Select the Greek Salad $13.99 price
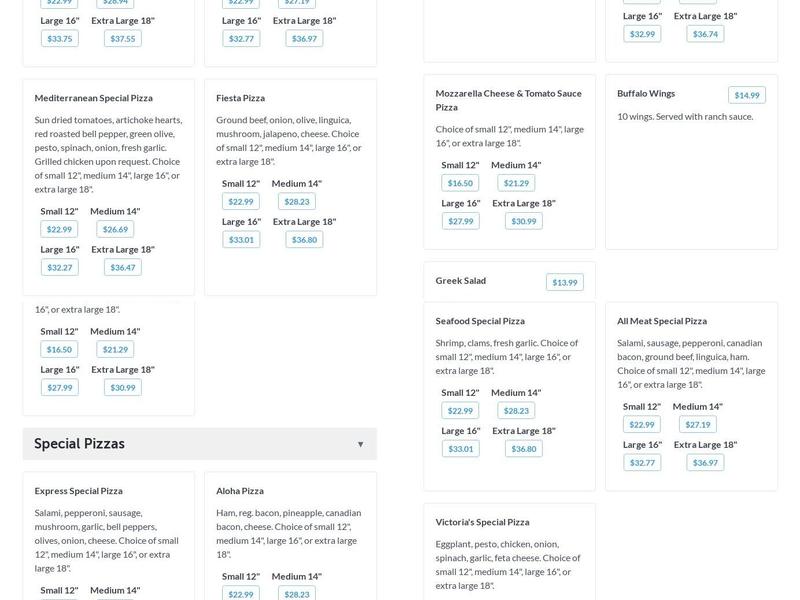Viewport: 800px width, 600px height. [x=564, y=282]
